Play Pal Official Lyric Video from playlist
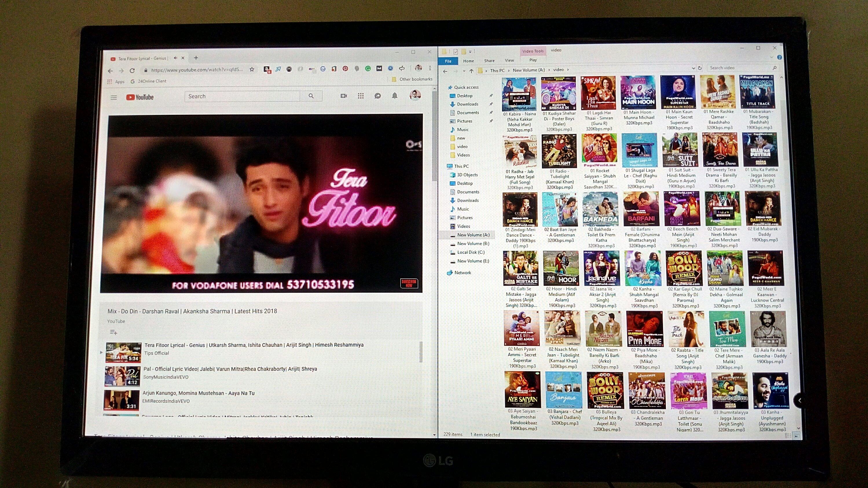This screenshot has width=868, height=488. pos(230,369)
